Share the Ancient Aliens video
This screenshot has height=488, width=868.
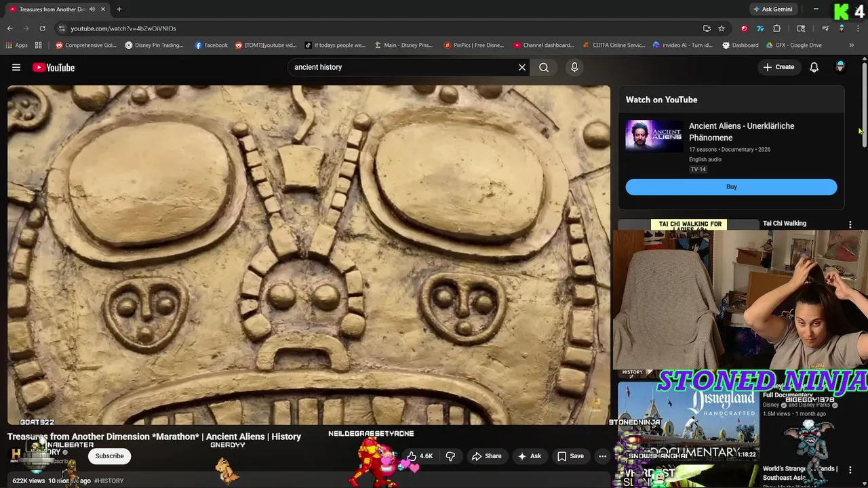tap(487, 456)
